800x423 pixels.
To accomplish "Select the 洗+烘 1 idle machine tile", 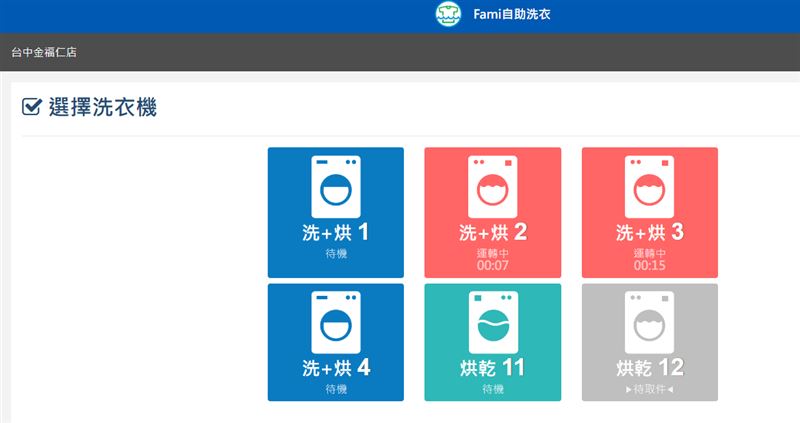I will point(336,212).
